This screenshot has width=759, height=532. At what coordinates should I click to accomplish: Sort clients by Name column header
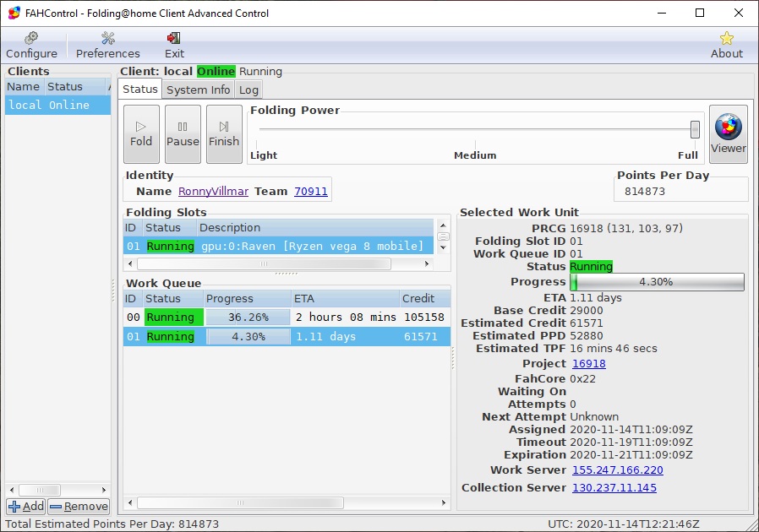pyautogui.click(x=25, y=87)
